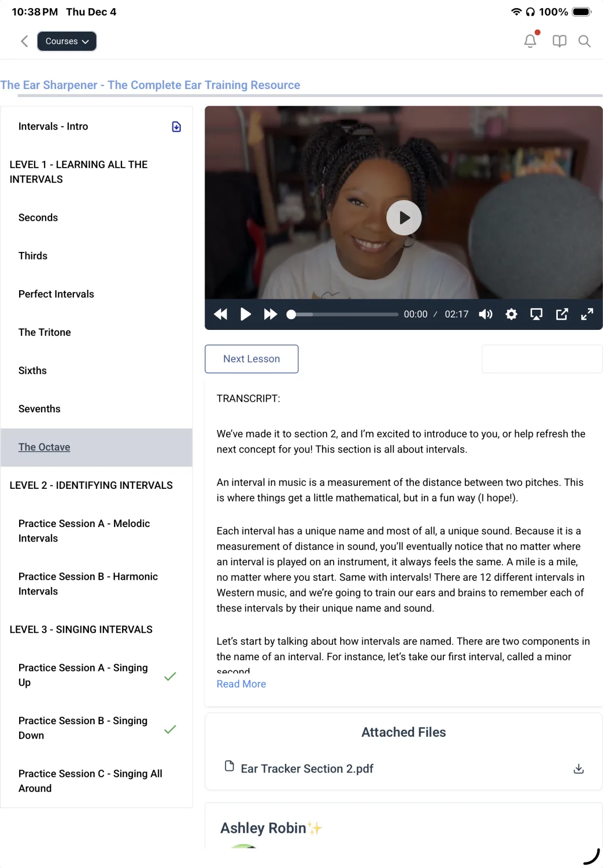Open the Intervals - Intro lesson
Viewport: 603px width, 868px height.
click(x=53, y=126)
